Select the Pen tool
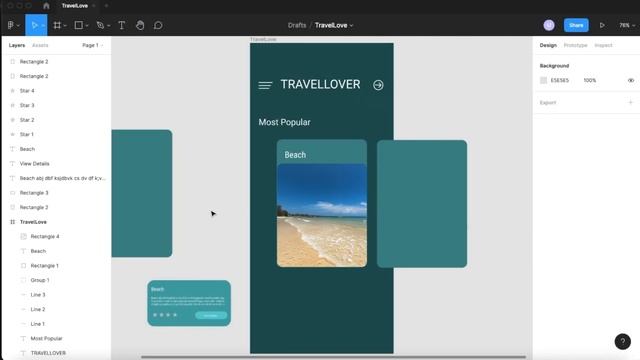The width and height of the screenshot is (640, 360). click(100, 25)
